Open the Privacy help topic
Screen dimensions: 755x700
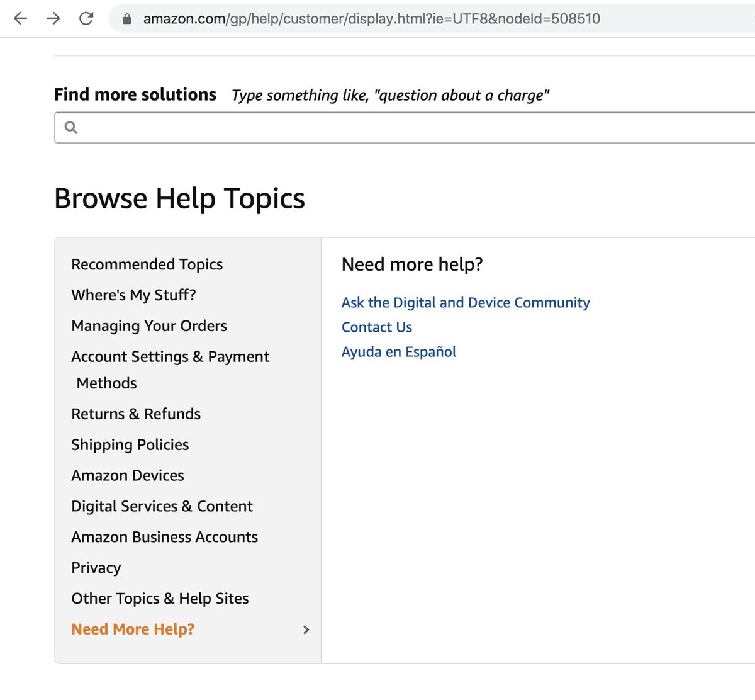96,568
